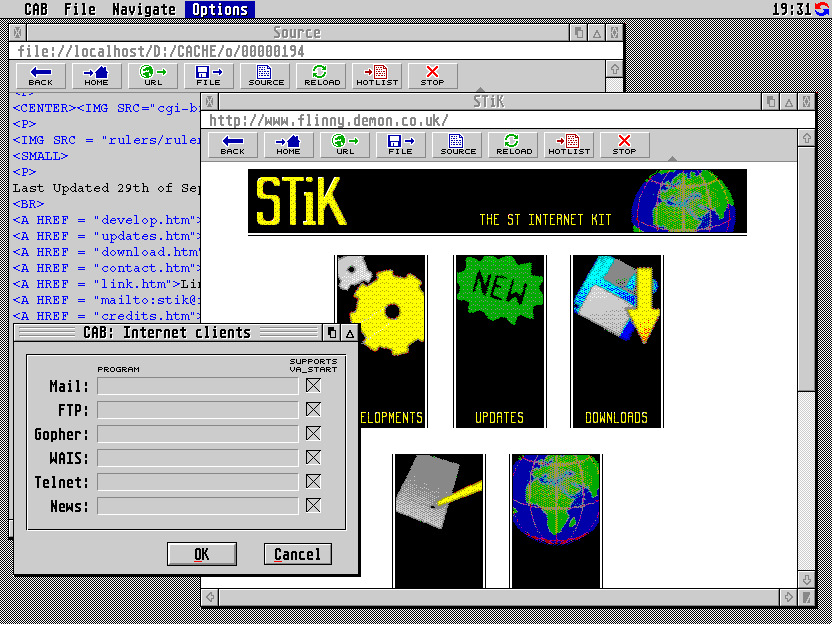Screen dimensions: 832x624
Task: Toggle VA_START support for News
Action: [x=313, y=505]
